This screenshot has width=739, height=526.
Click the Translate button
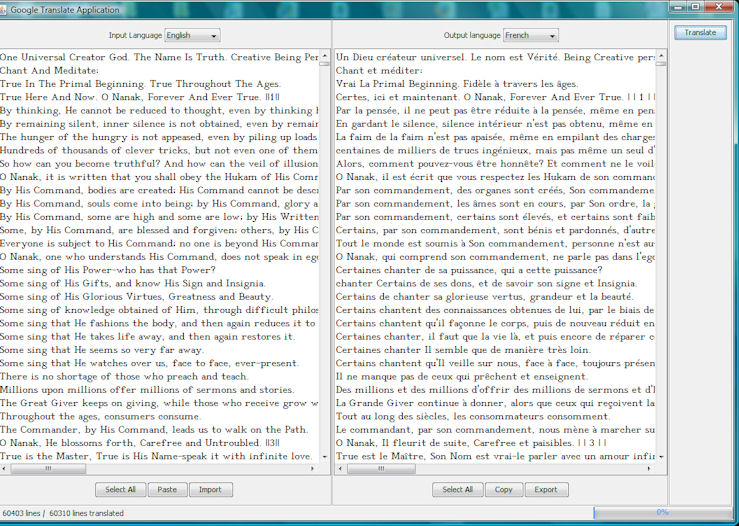click(x=700, y=32)
